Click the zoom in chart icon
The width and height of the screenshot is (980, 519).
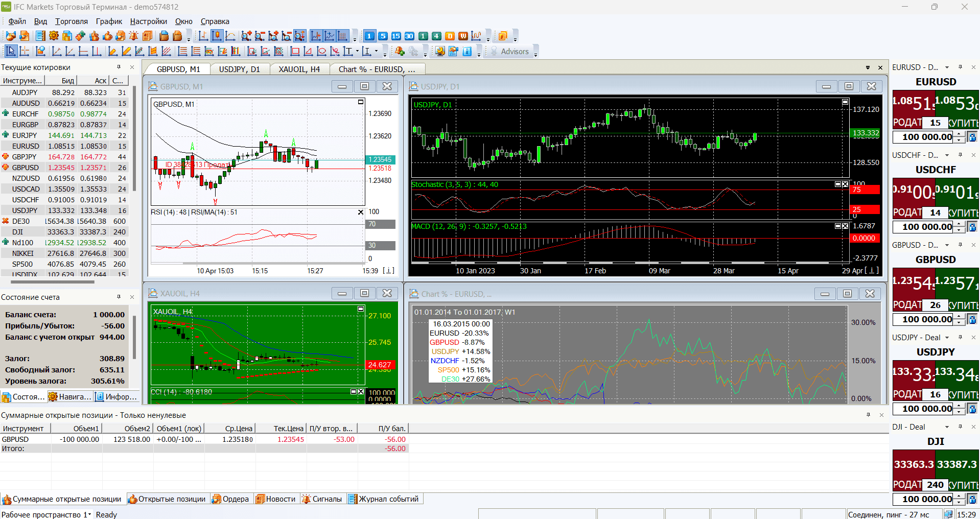[247, 36]
